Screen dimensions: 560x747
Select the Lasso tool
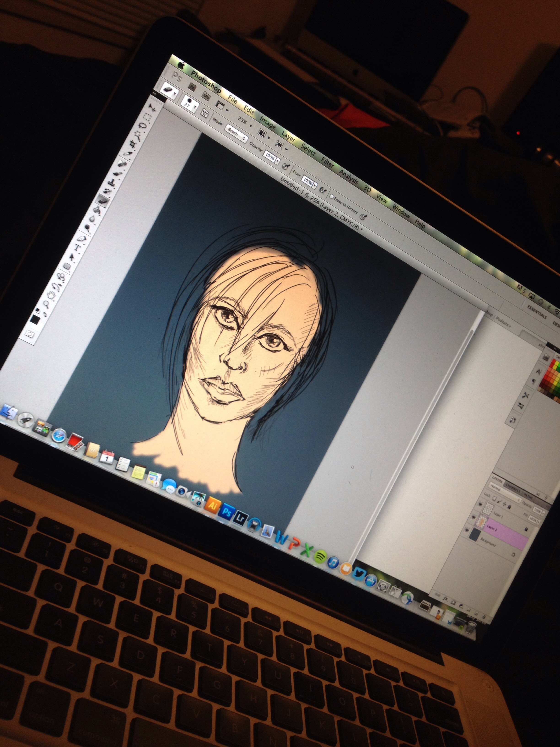143,126
